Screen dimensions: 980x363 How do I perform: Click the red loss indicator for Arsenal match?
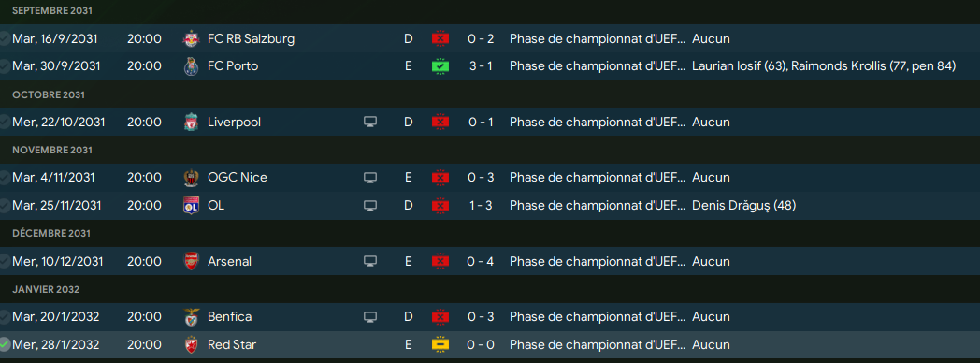pyautogui.click(x=440, y=261)
